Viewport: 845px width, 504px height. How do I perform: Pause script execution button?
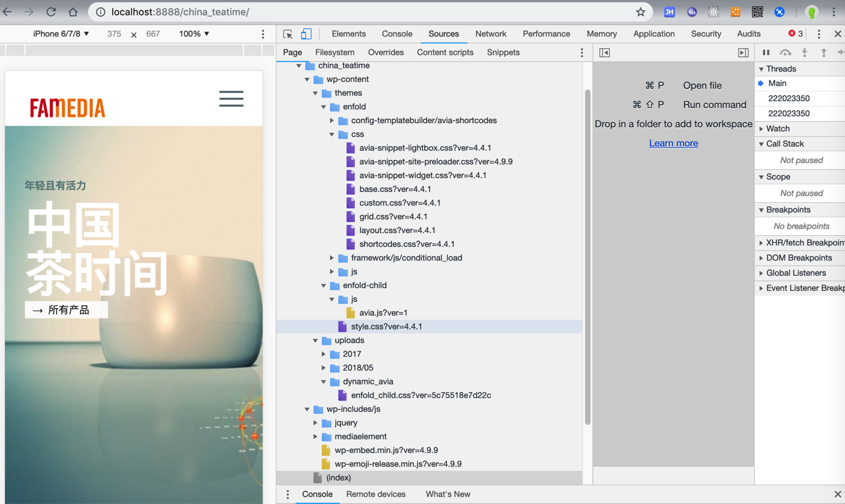point(766,52)
